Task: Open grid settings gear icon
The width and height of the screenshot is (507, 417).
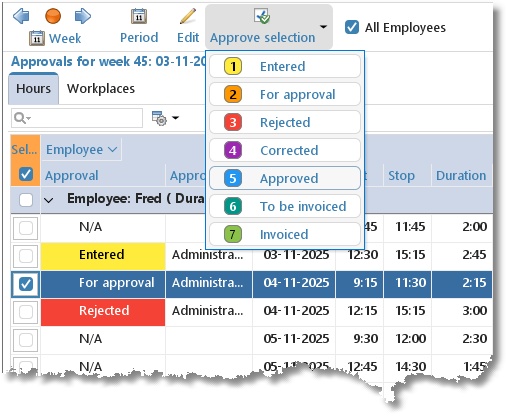Action: 159,118
